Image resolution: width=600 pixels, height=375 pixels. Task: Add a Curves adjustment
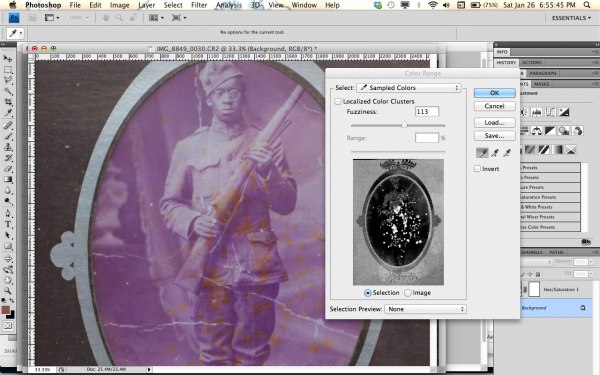[550, 112]
